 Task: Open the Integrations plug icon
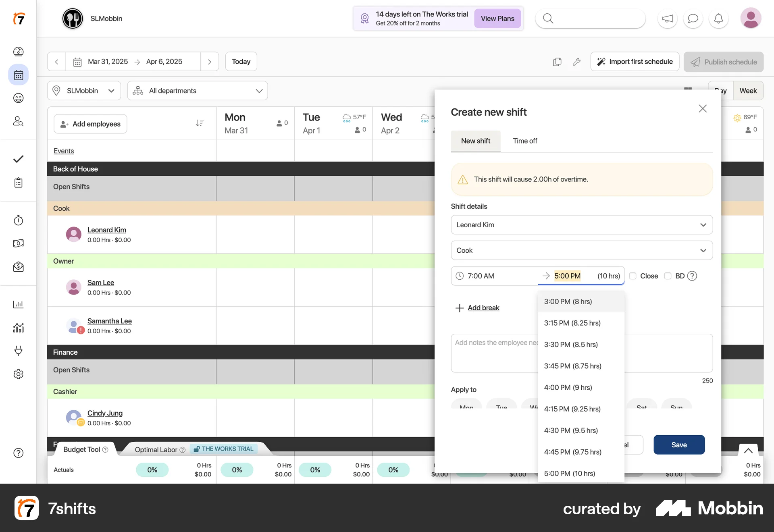[18, 351]
